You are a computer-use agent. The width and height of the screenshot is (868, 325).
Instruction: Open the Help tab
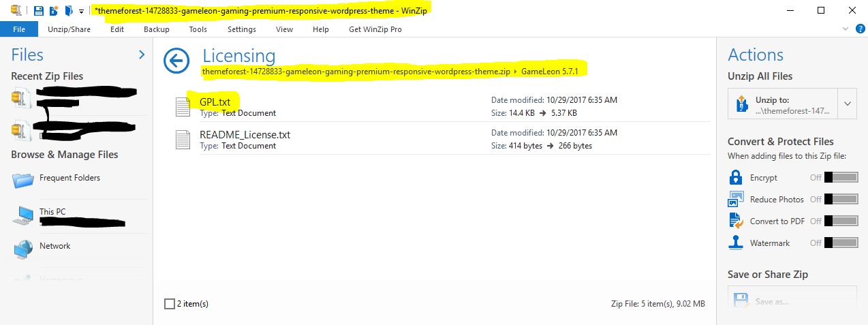click(x=321, y=29)
